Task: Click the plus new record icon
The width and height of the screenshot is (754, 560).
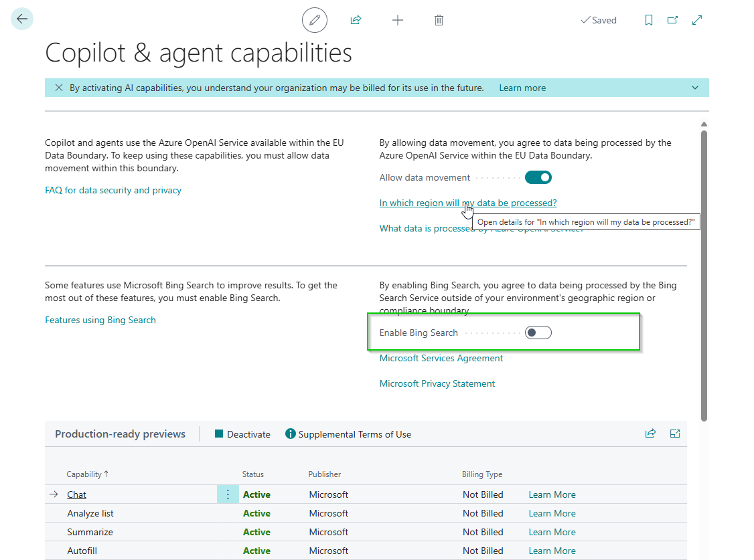Action: coord(398,20)
